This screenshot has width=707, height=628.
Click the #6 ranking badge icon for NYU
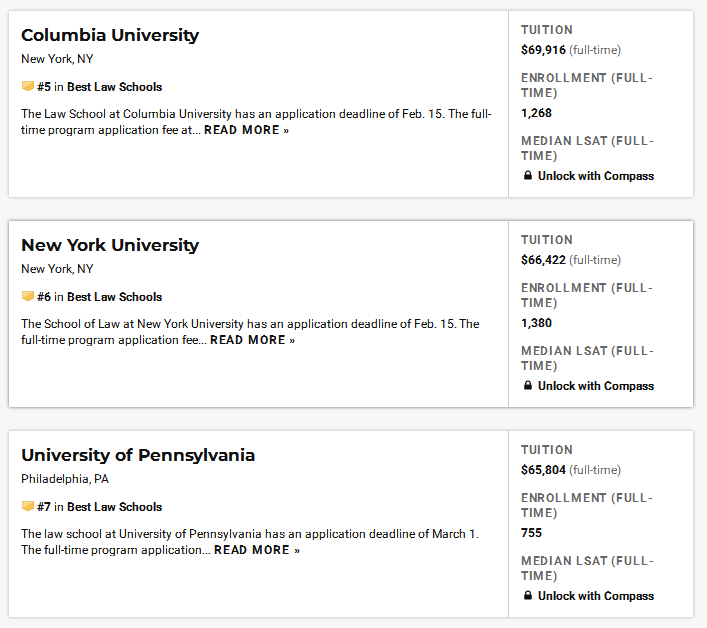click(27, 297)
